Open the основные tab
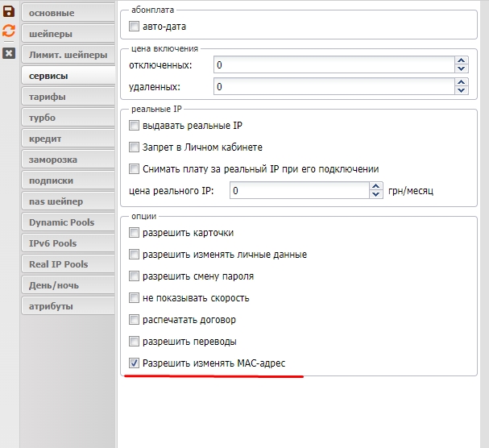489x448 pixels. [67, 13]
